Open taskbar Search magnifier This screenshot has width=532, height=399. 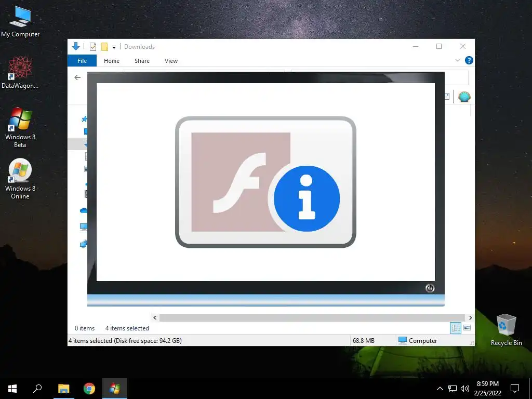point(37,389)
